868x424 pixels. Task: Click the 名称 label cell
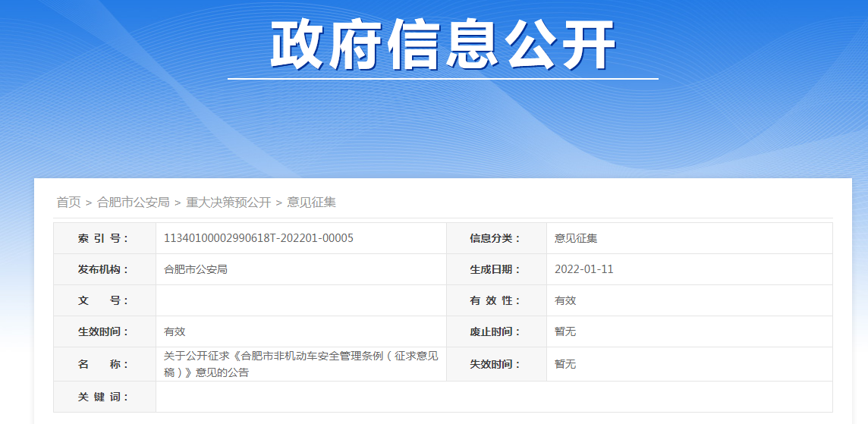tap(105, 364)
